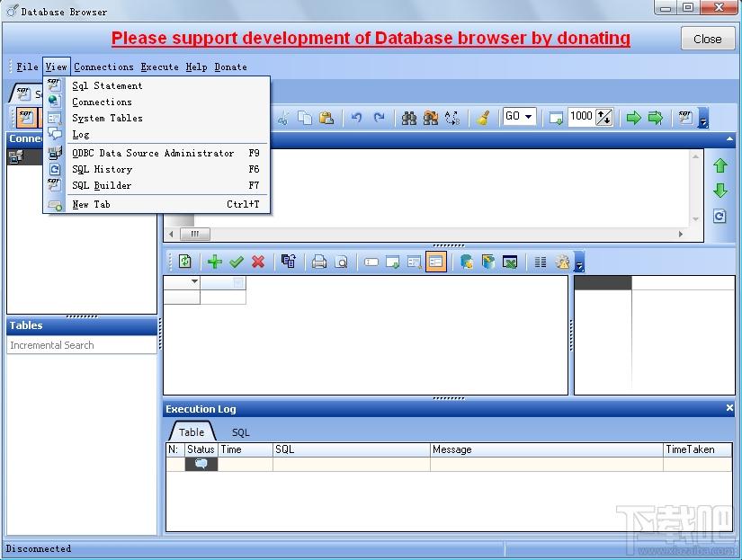The height and width of the screenshot is (560, 742).
Task: Click the TimeTaken column header
Action: tap(698, 449)
